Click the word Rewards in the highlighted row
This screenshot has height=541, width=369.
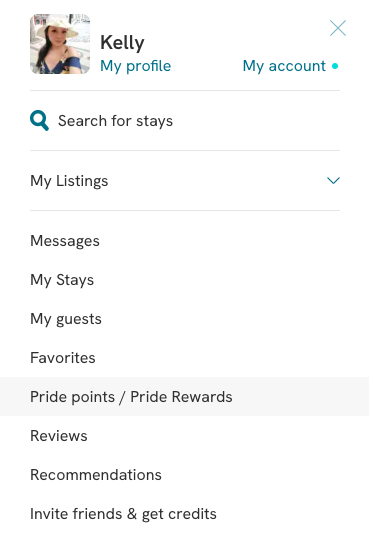202,397
